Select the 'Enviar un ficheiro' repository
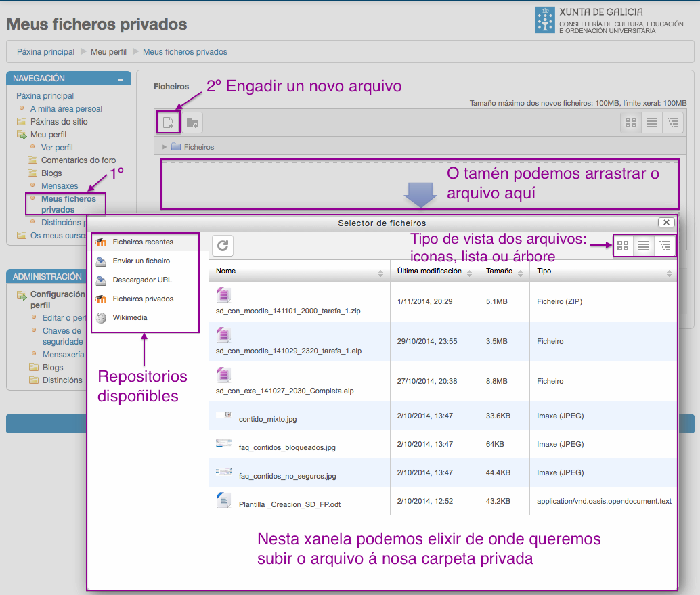This screenshot has width=700, height=595. (x=142, y=262)
